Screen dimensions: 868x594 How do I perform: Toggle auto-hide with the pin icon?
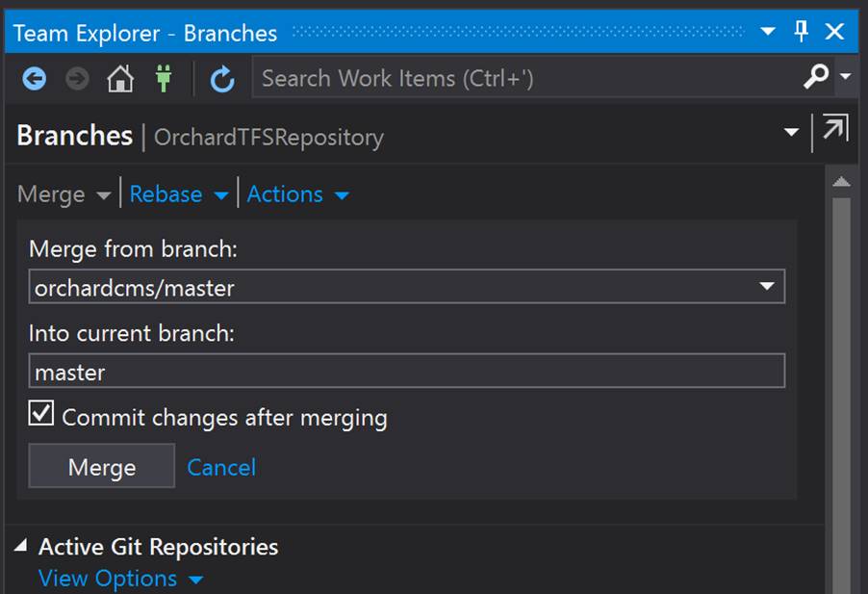point(801,31)
